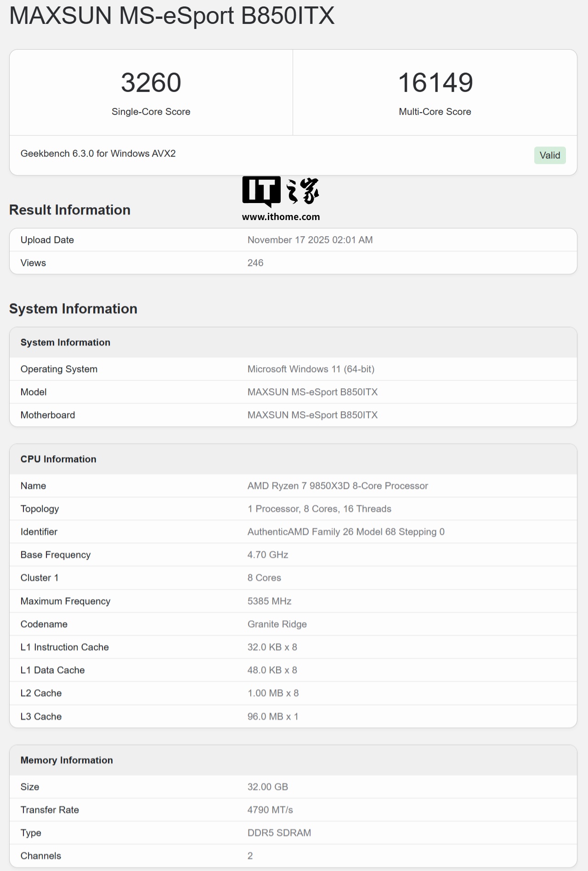The width and height of the screenshot is (588, 871).
Task: Click the Base Frequency row label
Action: click(56, 554)
